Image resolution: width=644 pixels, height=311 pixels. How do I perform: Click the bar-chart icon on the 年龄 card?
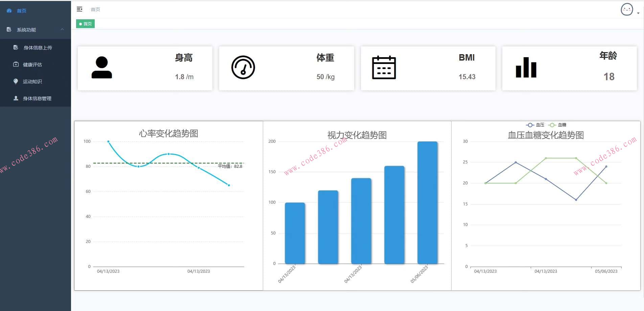[x=526, y=67]
